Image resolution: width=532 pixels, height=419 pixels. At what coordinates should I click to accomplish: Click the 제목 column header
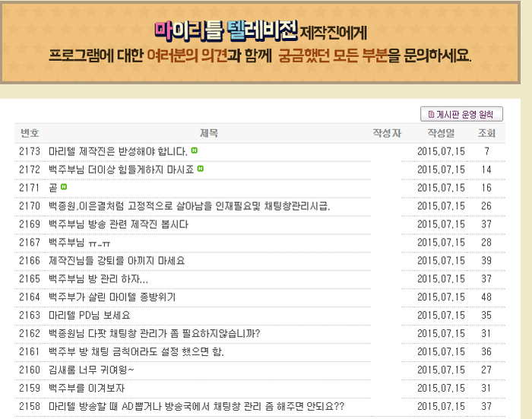tap(208, 133)
